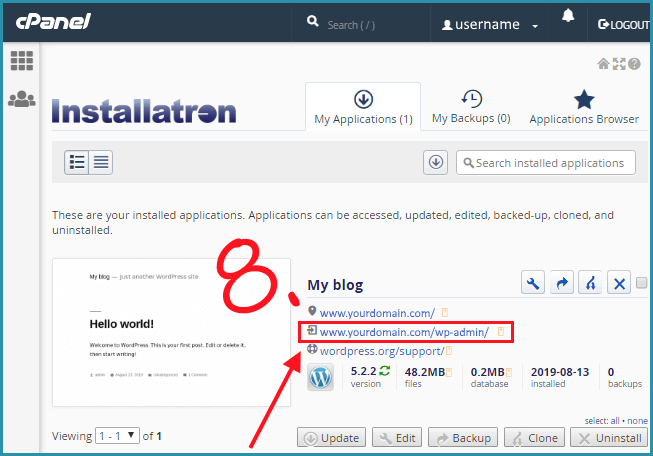
Task: Open the notifications bell
Action: 568,16
